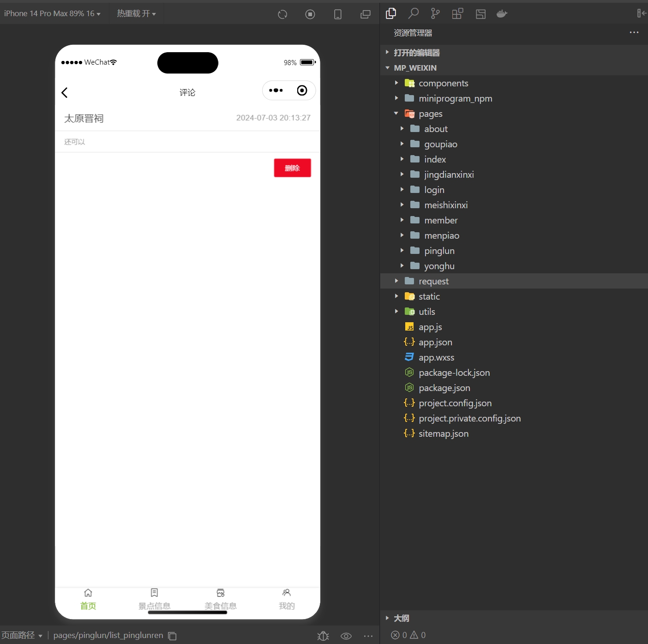Screen dimensions: 648x644
Task: Switch to the 我的 tab
Action: point(287,600)
